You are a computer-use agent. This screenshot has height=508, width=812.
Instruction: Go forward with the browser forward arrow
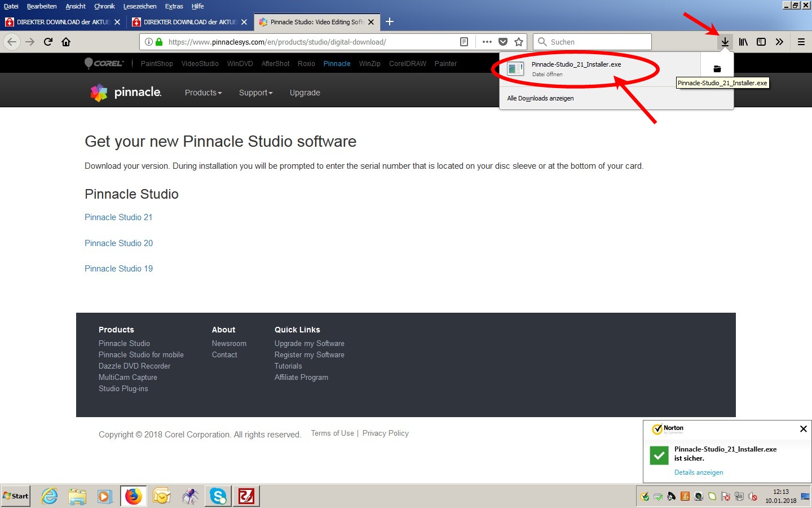(x=30, y=42)
